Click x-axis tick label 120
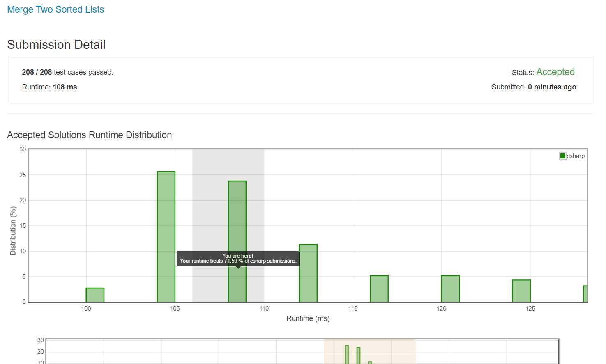Image resolution: width=606 pixels, height=364 pixels. (x=442, y=309)
